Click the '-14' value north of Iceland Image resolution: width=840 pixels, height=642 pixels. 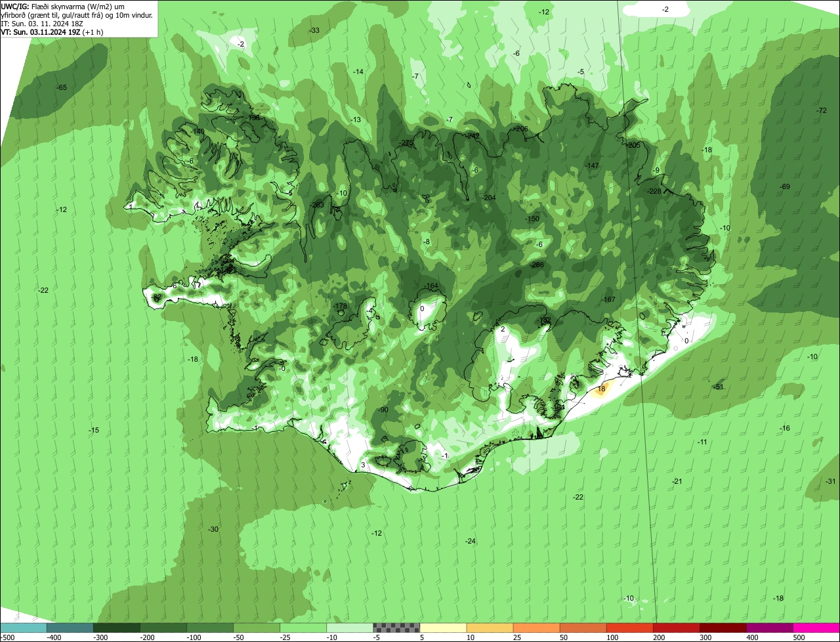(x=358, y=72)
